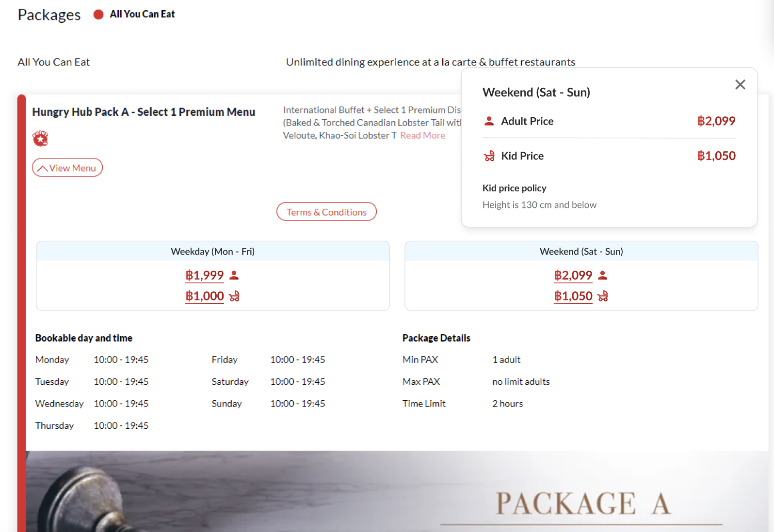The width and height of the screenshot is (774, 532).
Task: Open Terms & Conditions
Action: 326,212
